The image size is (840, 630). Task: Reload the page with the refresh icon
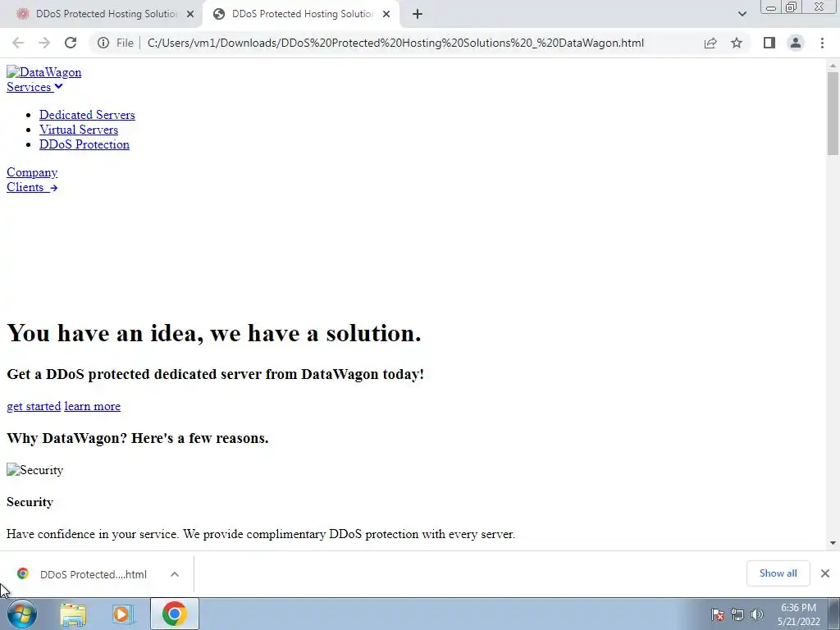click(71, 43)
